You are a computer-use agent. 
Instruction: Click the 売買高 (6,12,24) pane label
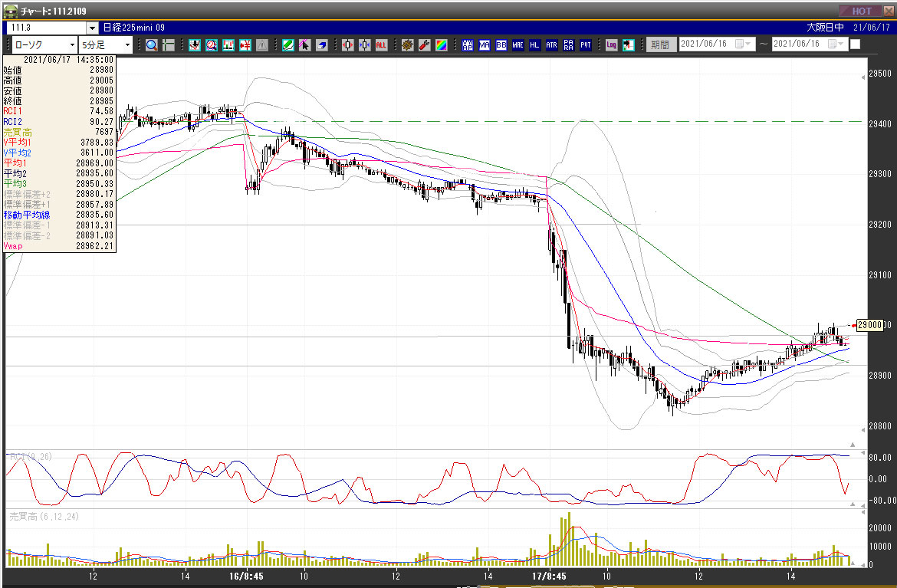pyautogui.click(x=44, y=517)
